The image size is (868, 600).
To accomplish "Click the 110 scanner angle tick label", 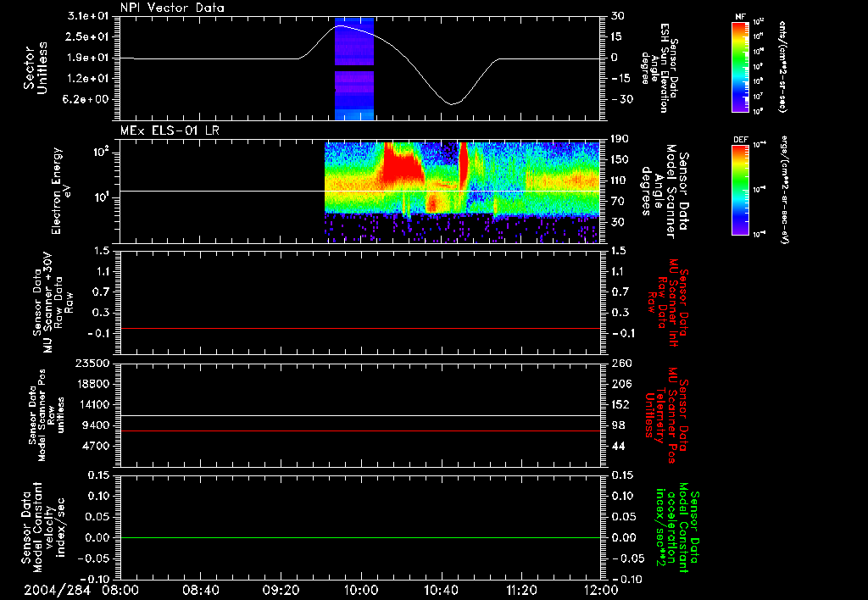I will (621, 181).
